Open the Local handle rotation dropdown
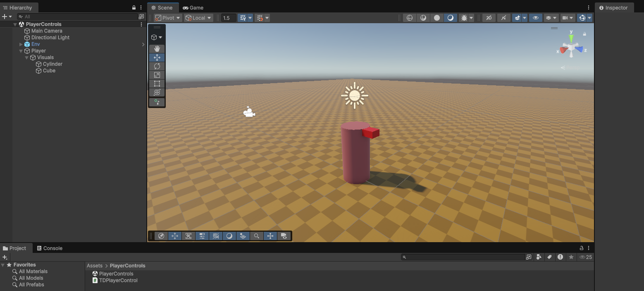This screenshot has width=644, height=291. click(x=198, y=18)
